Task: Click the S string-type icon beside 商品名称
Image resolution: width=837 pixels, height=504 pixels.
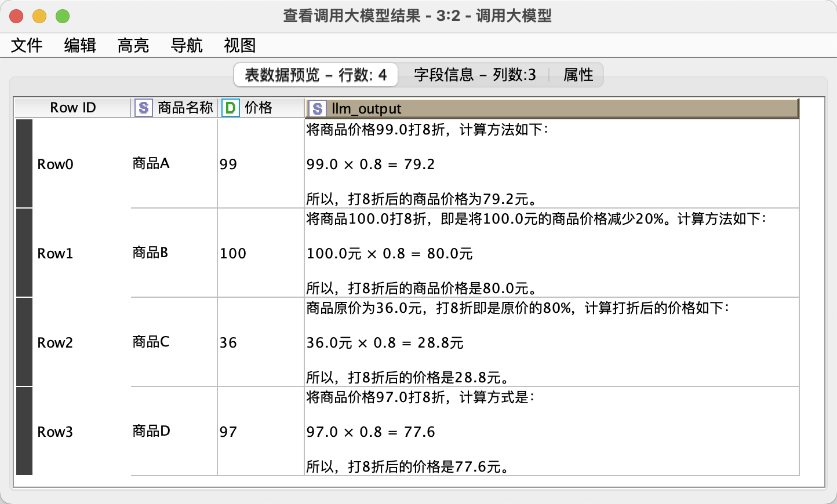Action: pyautogui.click(x=143, y=107)
